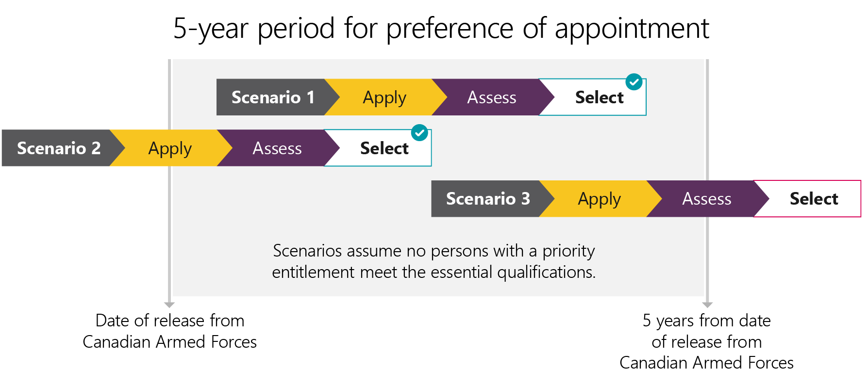Select the yellow Apply step in Scenario 1
The height and width of the screenshot is (386, 868).
pyautogui.click(x=384, y=97)
